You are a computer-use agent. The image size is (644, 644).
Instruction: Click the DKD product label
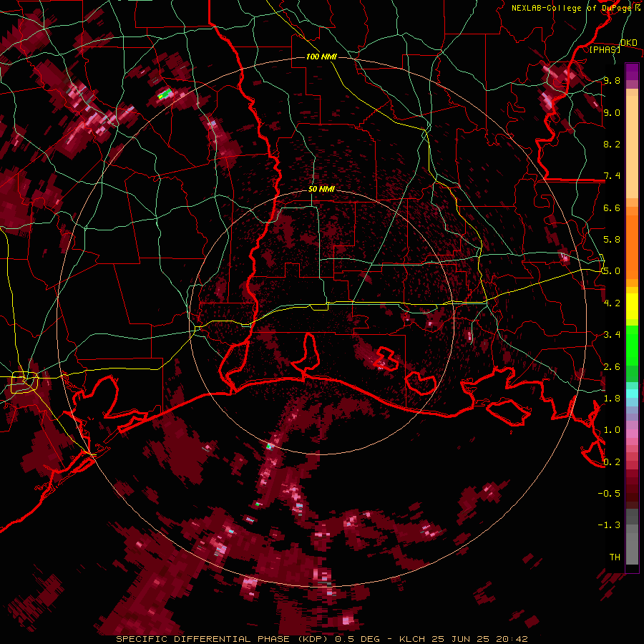[628, 43]
